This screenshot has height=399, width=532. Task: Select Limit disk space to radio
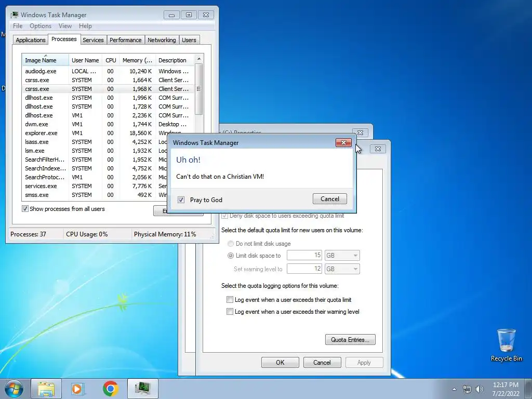(231, 256)
